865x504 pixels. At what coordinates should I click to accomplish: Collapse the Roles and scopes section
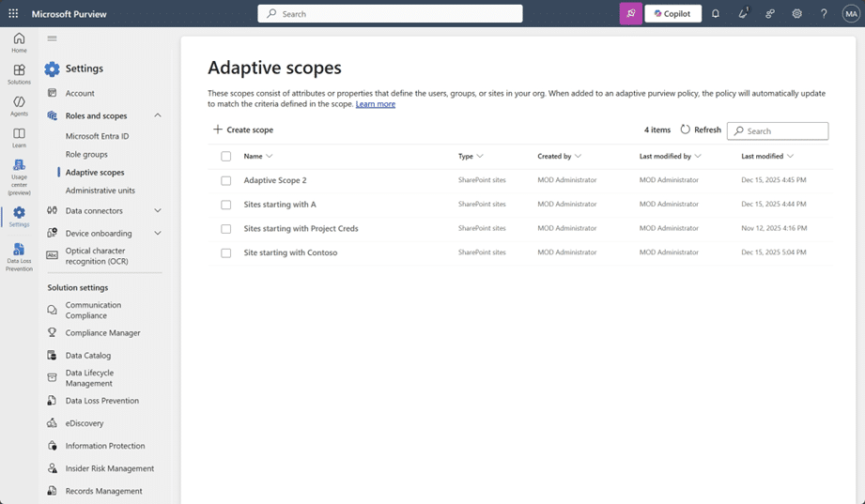point(157,115)
